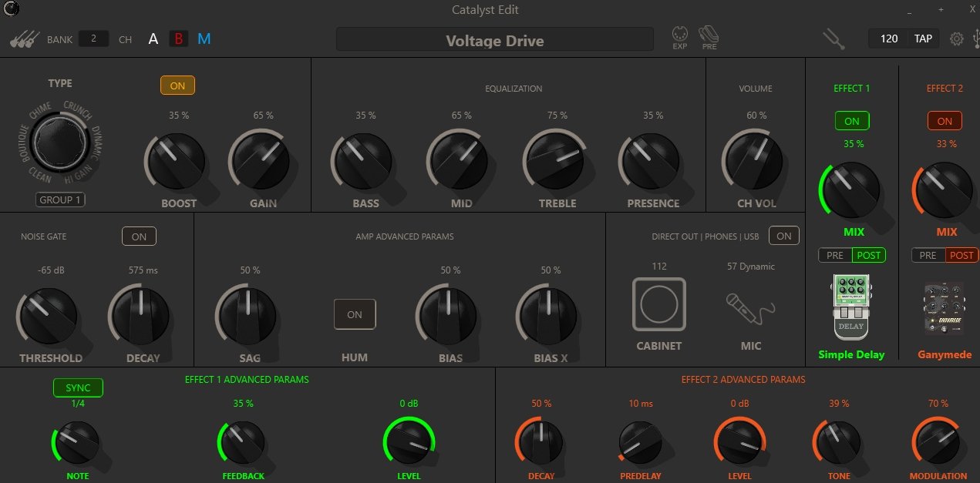Click the PREDELAY knob

640,442
